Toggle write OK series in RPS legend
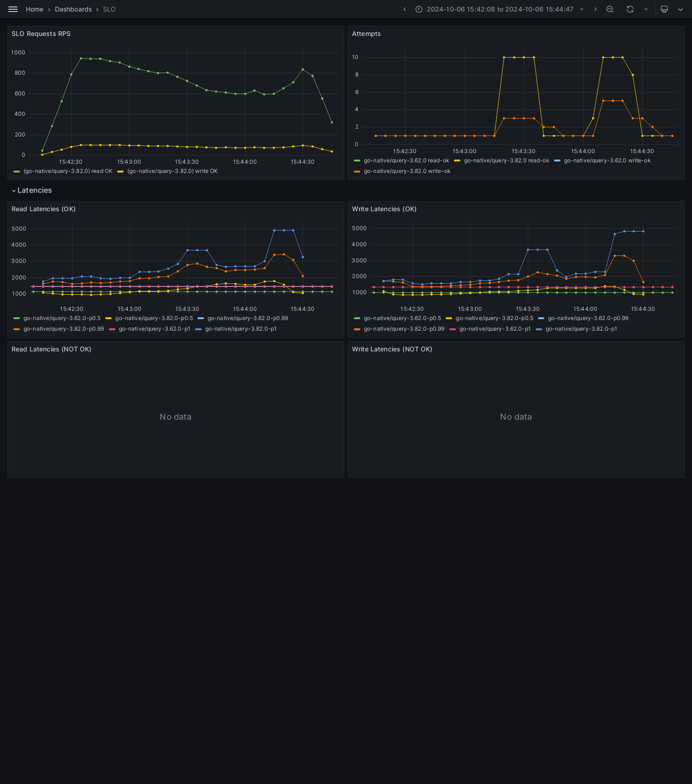Screen dimensions: 692x784 [173, 171]
